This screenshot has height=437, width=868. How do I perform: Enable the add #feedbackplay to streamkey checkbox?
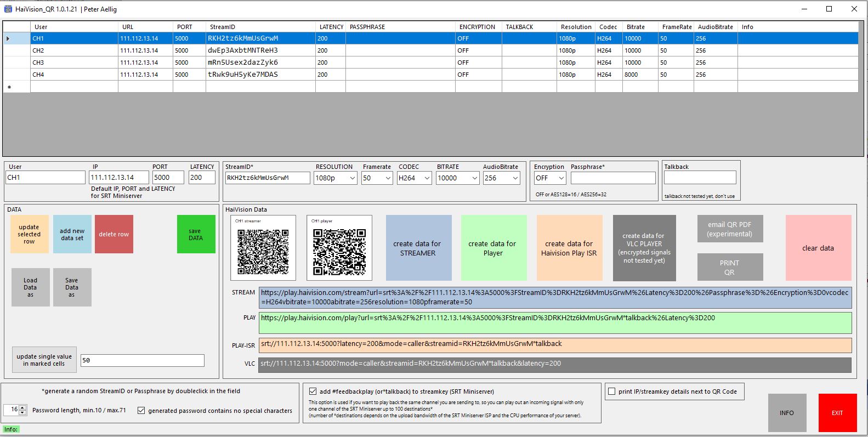(313, 391)
